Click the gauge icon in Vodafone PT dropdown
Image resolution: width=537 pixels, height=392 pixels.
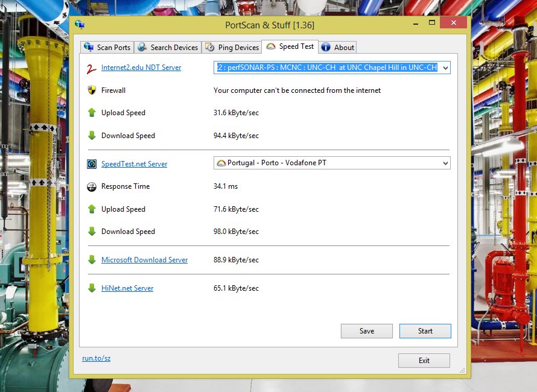pos(221,163)
